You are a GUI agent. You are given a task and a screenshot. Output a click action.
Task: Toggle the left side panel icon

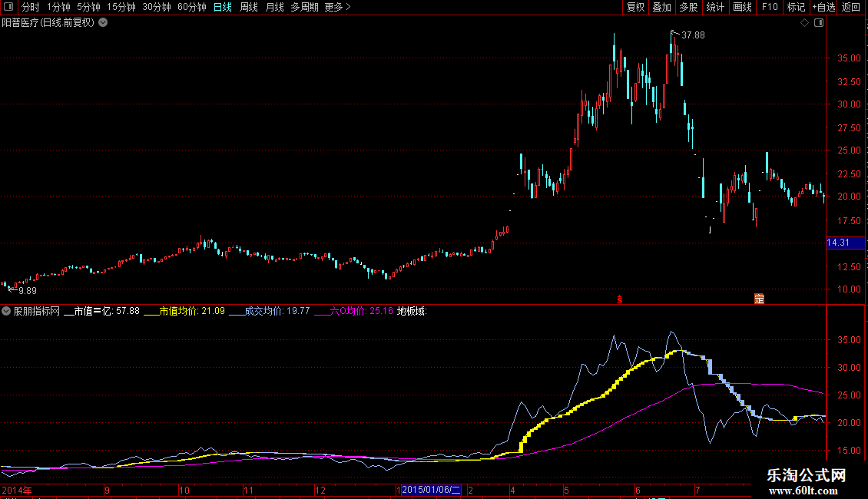(8, 7)
